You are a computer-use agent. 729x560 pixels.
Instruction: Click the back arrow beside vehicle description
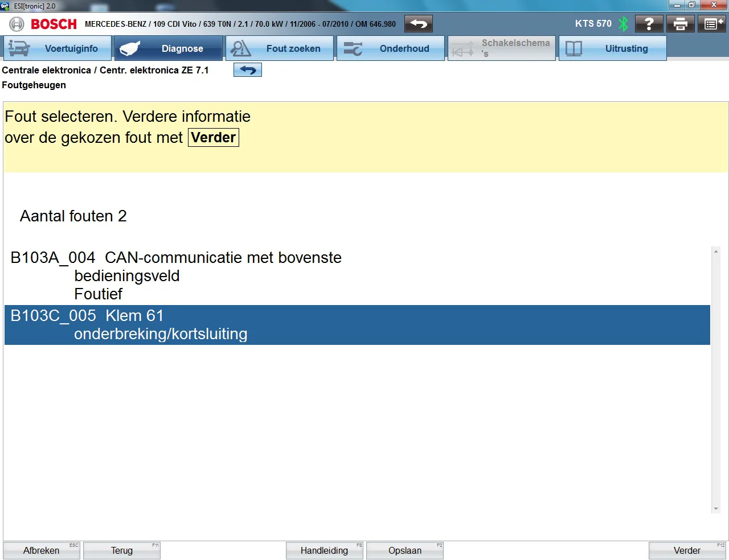(x=418, y=24)
